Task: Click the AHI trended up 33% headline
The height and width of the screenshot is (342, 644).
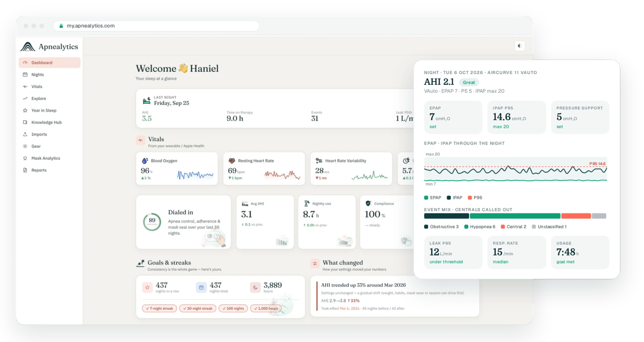Action: [363, 285]
